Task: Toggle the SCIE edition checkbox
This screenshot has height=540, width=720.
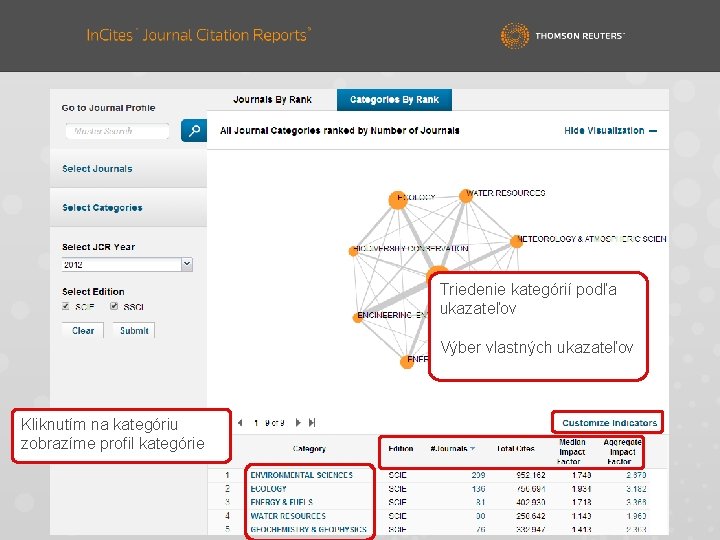Action: click(x=66, y=306)
